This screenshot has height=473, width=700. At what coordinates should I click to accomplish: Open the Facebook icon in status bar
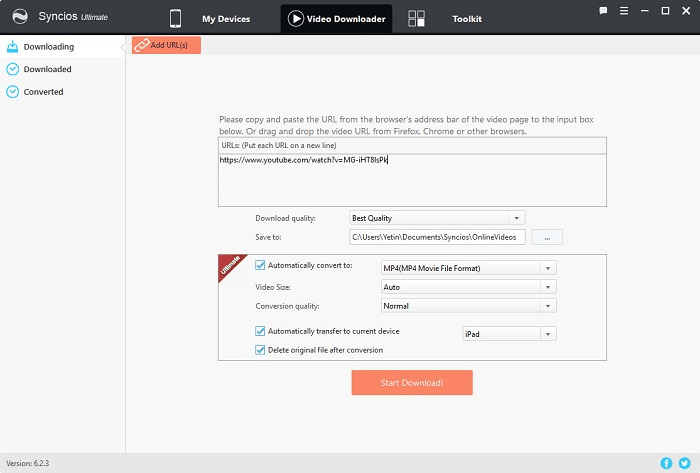667,463
